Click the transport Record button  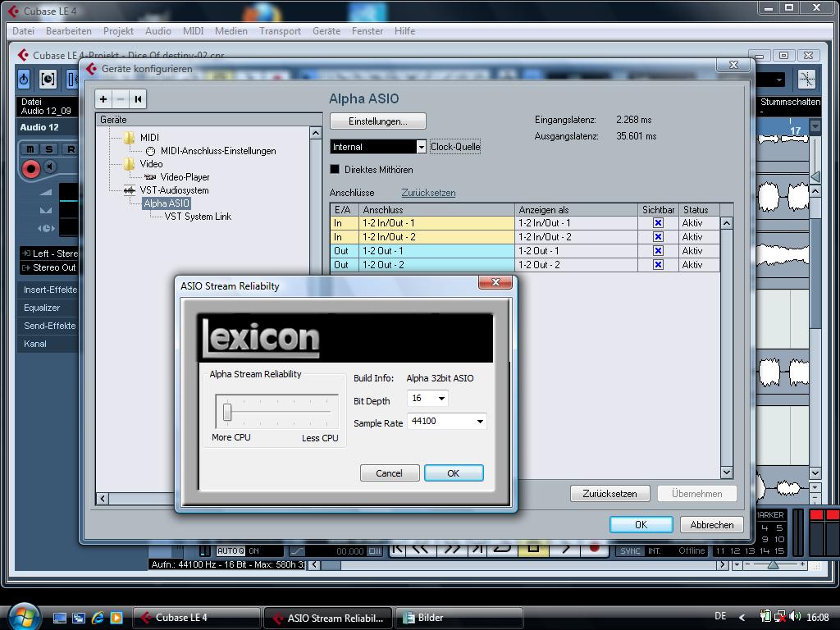coord(594,550)
